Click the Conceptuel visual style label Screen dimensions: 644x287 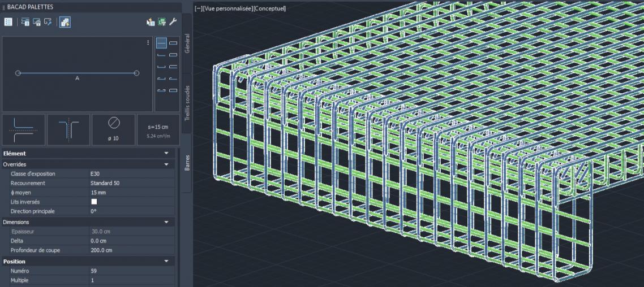(x=270, y=8)
